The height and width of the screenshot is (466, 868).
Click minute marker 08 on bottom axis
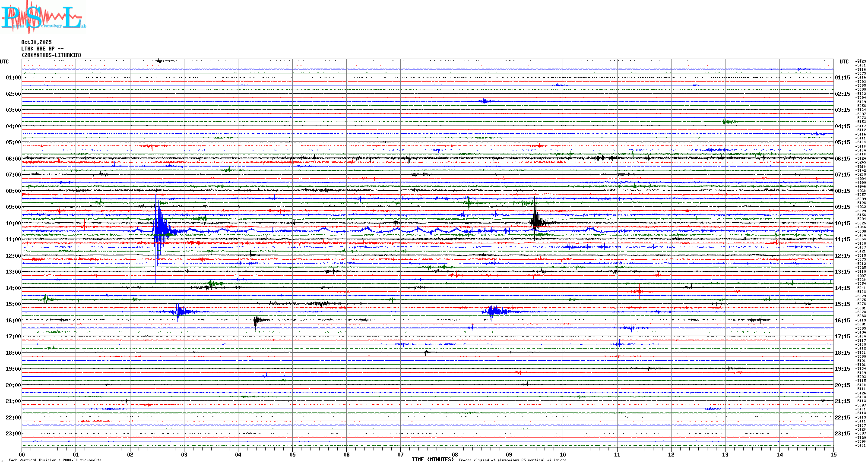coord(455,454)
